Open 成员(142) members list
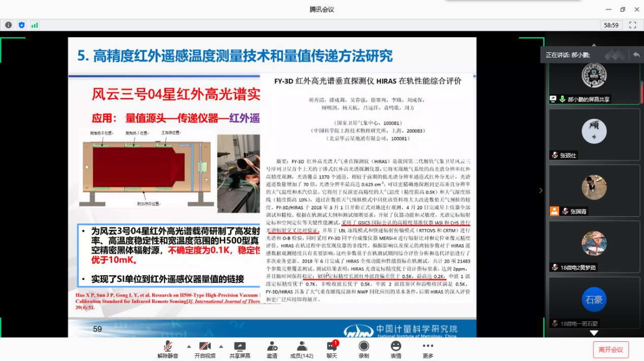This screenshot has width=644, height=361. point(301,349)
